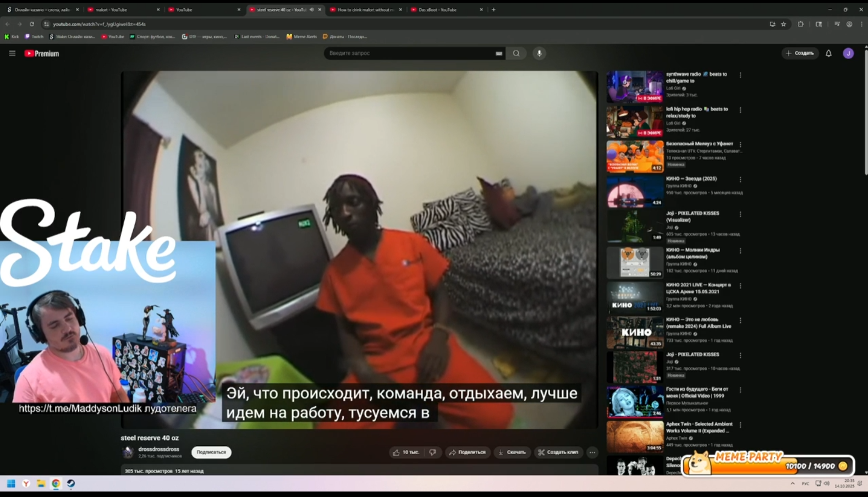Open more actions ellipsis below video
This screenshot has width=868, height=497.
click(x=592, y=452)
